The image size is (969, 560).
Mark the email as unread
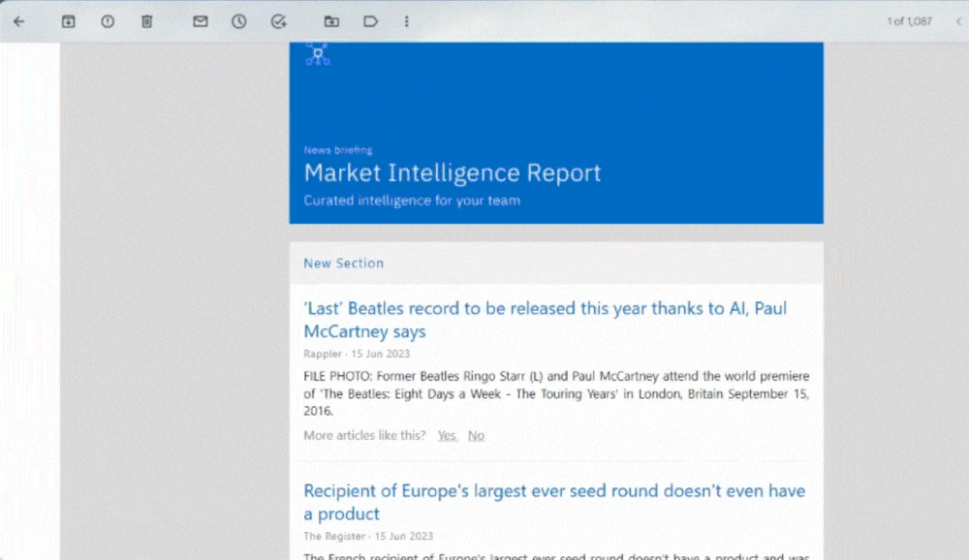[201, 21]
